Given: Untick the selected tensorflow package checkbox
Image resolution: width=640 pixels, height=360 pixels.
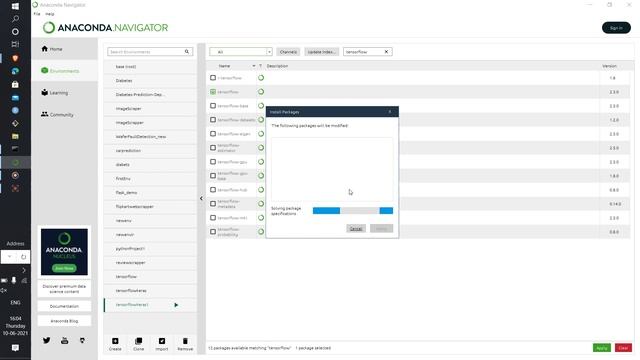Looking at the screenshot, I should [213, 92].
